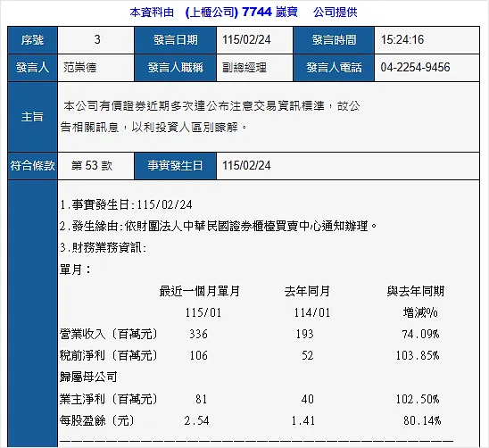This screenshot has width=489, height=448.
Task: Click the clause value 第 53 款
Action: point(92,165)
